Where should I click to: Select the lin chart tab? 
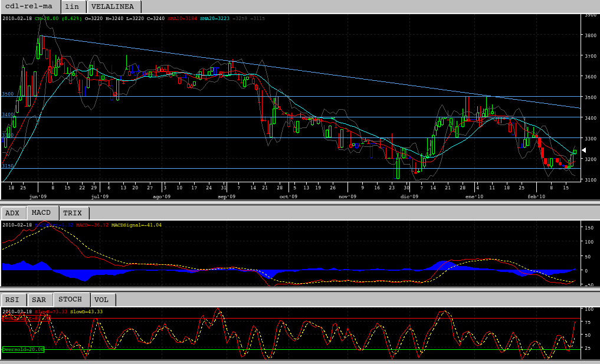[73, 6]
